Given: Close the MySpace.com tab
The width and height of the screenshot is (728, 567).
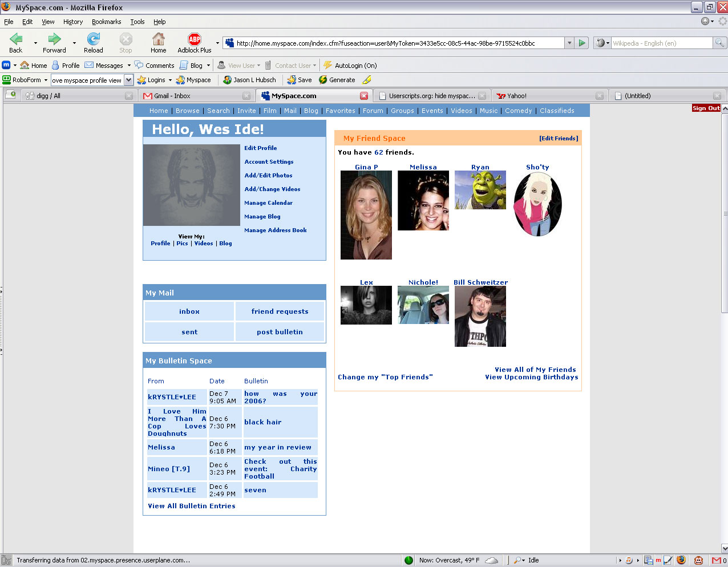Looking at the screenshot, I should (364, 96).
